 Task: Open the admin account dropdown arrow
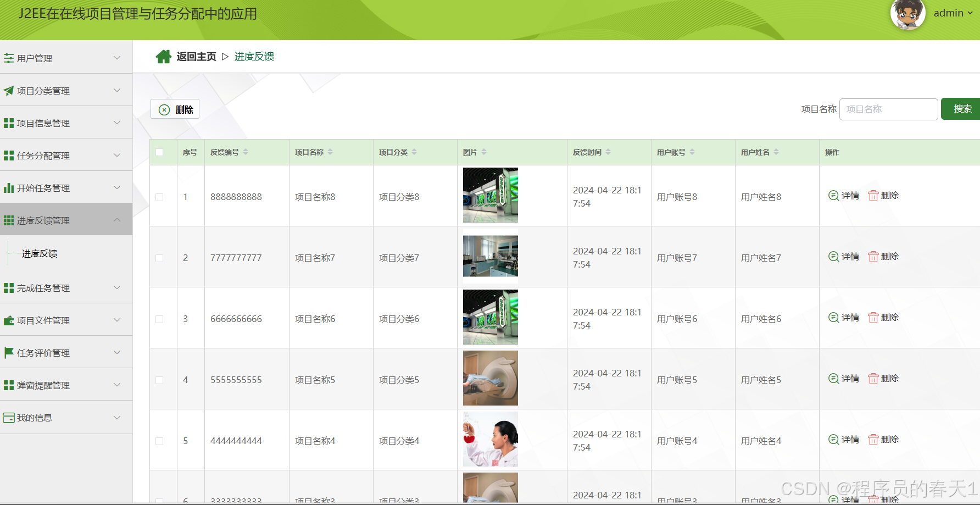point(970,13)
